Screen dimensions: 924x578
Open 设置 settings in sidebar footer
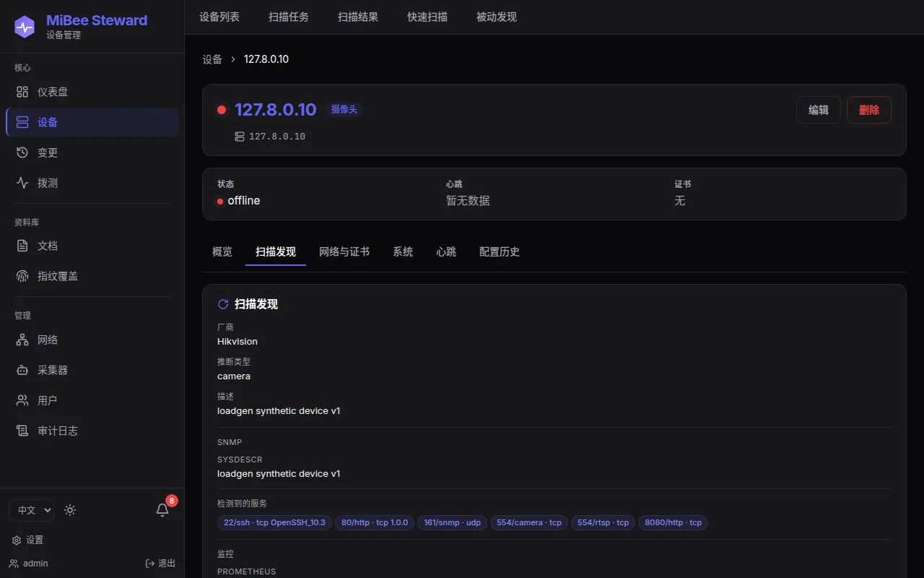pyautogui.click(x=27, y=540)
